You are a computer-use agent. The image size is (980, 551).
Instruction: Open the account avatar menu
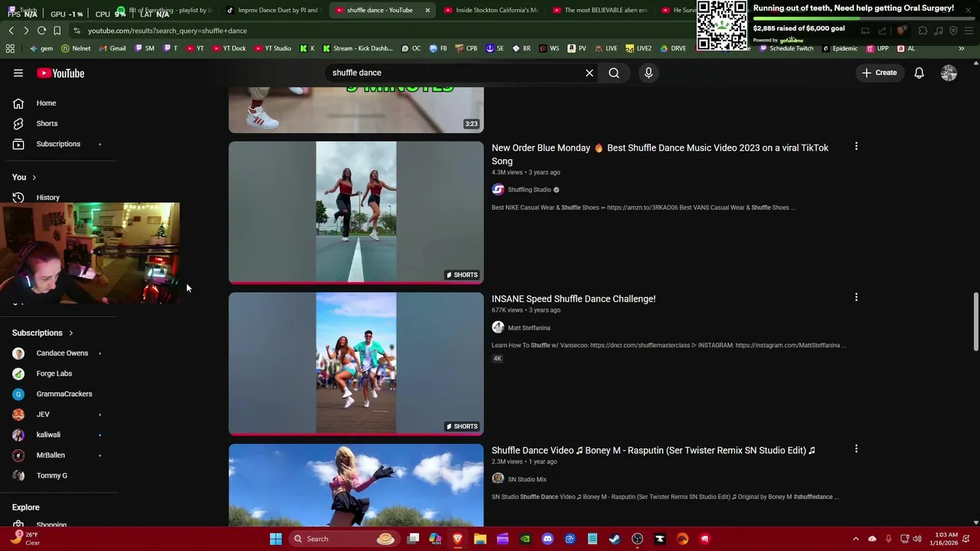(949, 73)
